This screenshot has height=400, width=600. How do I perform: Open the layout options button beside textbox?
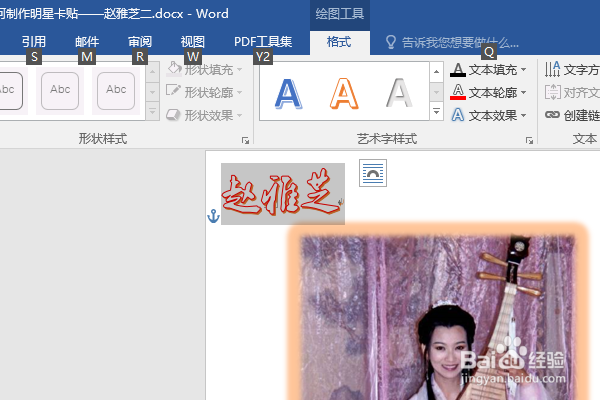(373, 173)
